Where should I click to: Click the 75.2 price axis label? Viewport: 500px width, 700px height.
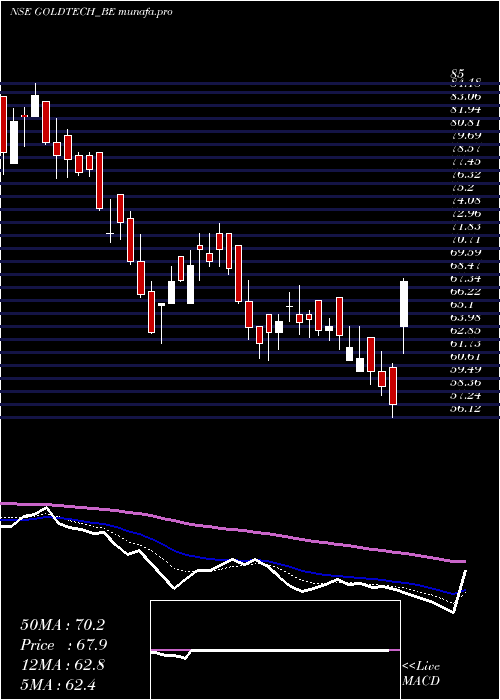(462, 188)
